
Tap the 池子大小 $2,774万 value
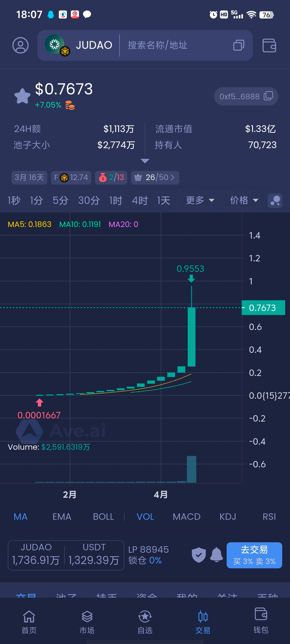tap(116, 145)
